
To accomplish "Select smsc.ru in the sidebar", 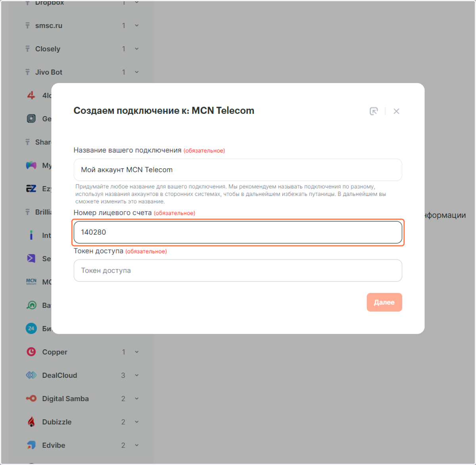I will [x=49, y=25].
